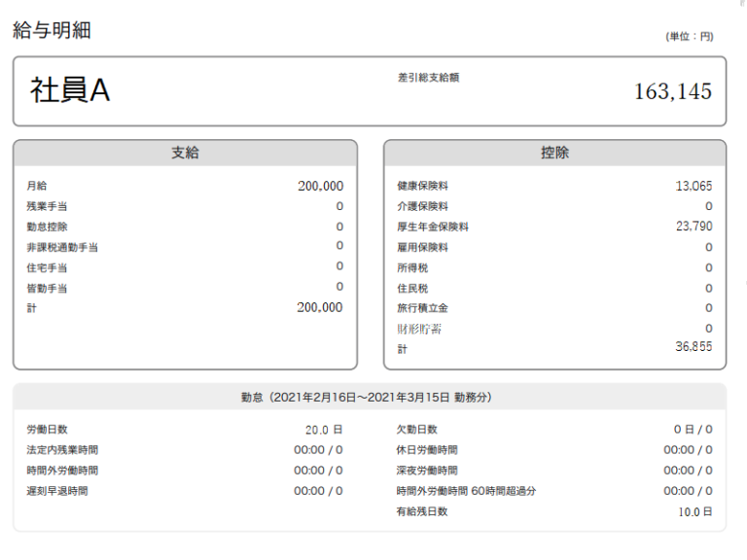Click the 住宅手当 label
Viewport: 747px width, 560px height.
click(x=47, y=267)
